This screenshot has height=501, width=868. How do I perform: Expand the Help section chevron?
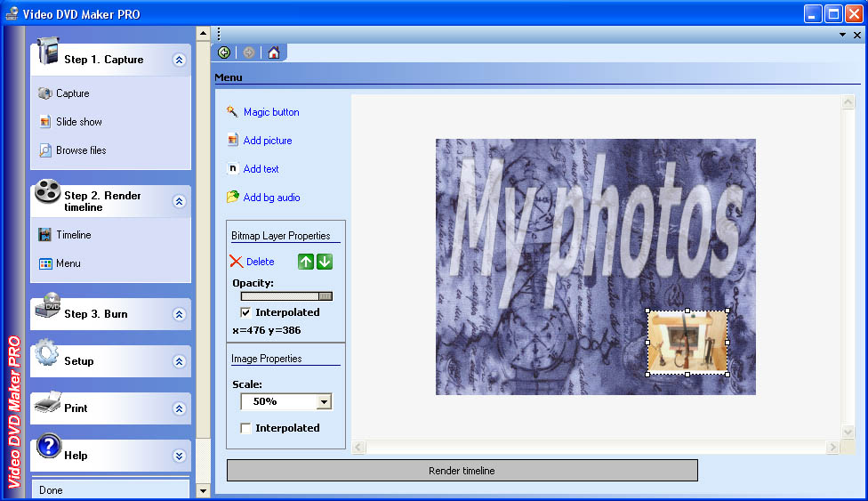(179, 456)
